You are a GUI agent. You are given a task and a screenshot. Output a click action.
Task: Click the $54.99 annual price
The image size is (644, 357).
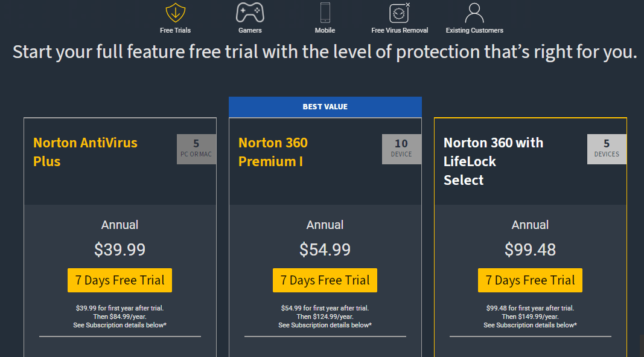tap(325, 249)
